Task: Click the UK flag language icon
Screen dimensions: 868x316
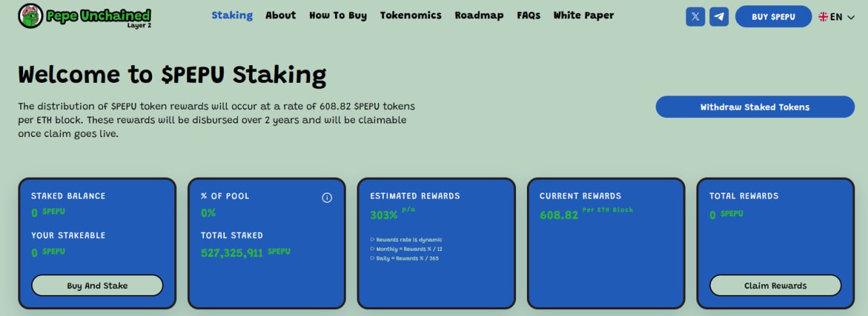Action: click(x=823, y=16)
